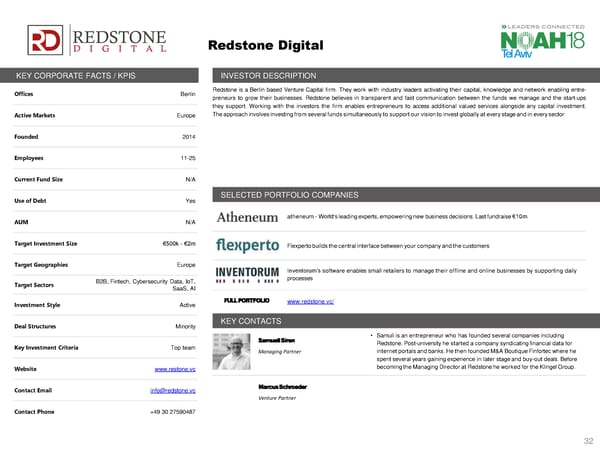Image resolution: width=600 pixels, height=450 pixels.
Task: Click the NOAH18 Tel Aviv logo
Action: pos(536,42)
